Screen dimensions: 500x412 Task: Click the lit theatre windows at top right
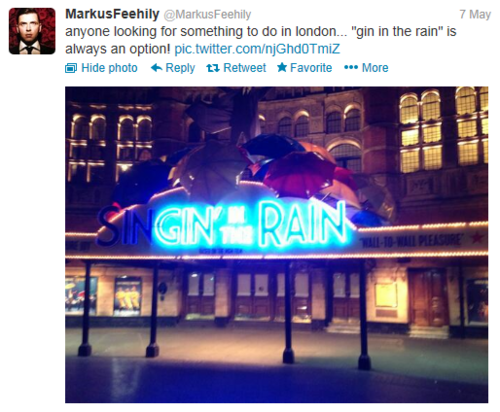pos(443,130)
